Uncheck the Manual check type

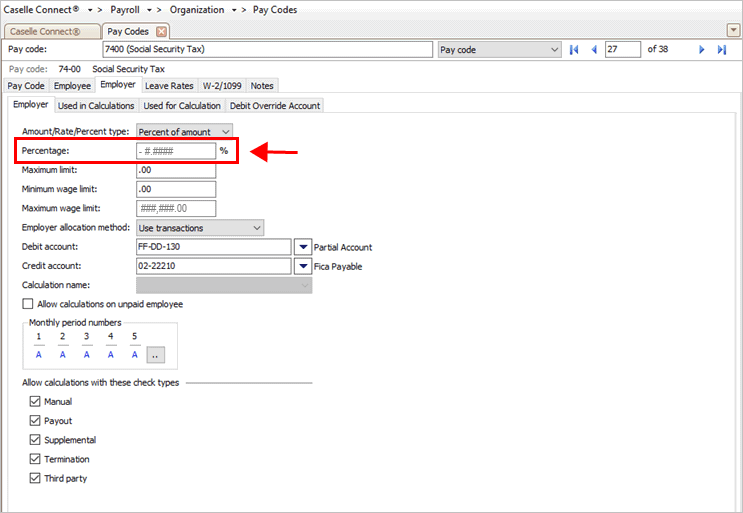pos(35,402)
